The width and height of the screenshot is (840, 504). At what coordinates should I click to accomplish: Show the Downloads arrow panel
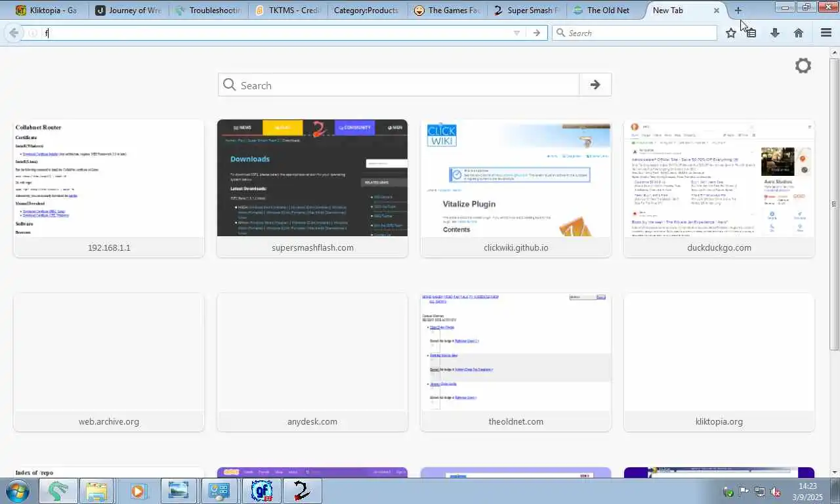tap(775, 33)
